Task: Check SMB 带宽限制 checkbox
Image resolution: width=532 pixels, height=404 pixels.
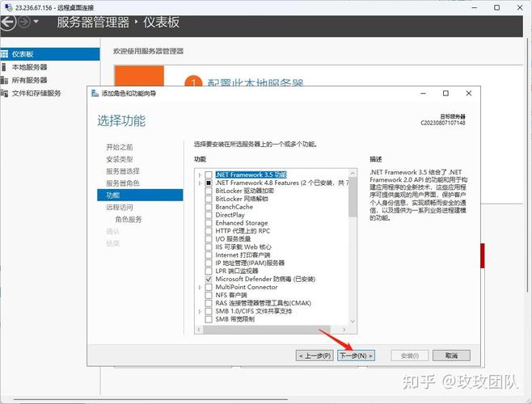Action: 209,319
